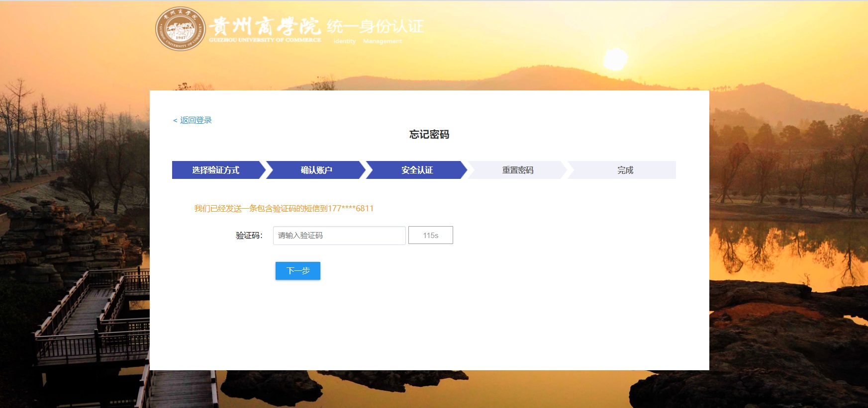Go back via the 返回登录 link
Image resolution: width=868 pixels, height=408 pixels.
click(x=195, y=120)
